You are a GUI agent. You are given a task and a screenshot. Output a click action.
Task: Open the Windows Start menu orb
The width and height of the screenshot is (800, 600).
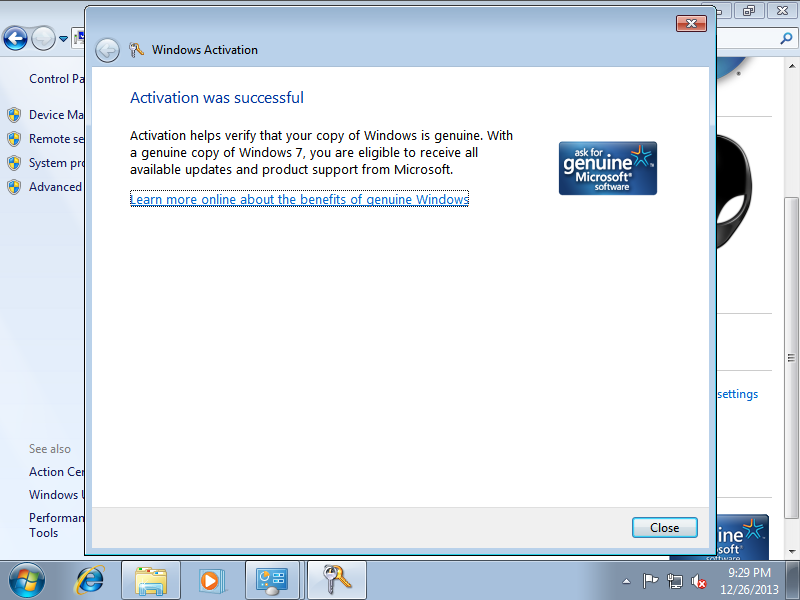[x=27, y=580]
